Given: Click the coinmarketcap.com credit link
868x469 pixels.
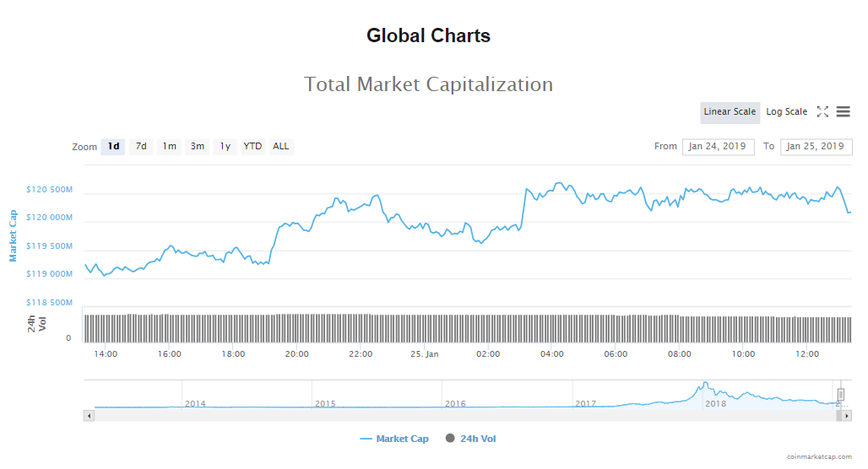Looking at the screenshot, I should coord(819,456).
